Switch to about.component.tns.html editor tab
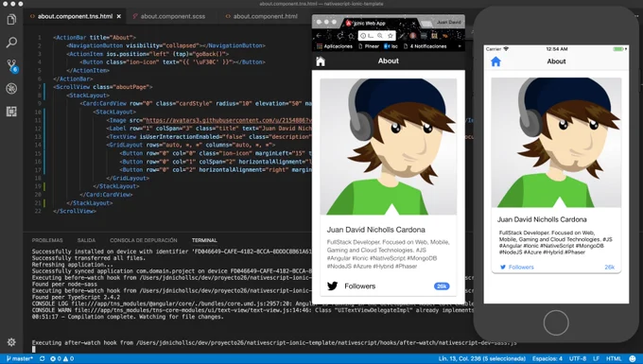The height and width of the screenshot is (364, 643). click(75, 16)
